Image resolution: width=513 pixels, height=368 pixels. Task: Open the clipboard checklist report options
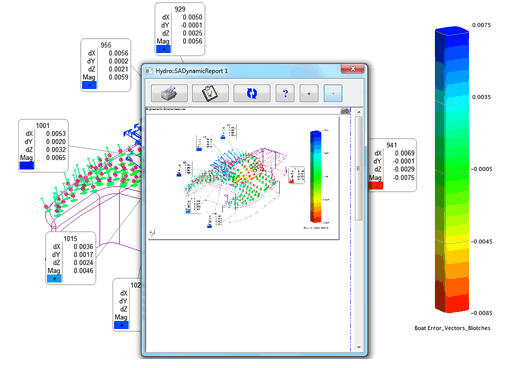click(x=210, y=93)
